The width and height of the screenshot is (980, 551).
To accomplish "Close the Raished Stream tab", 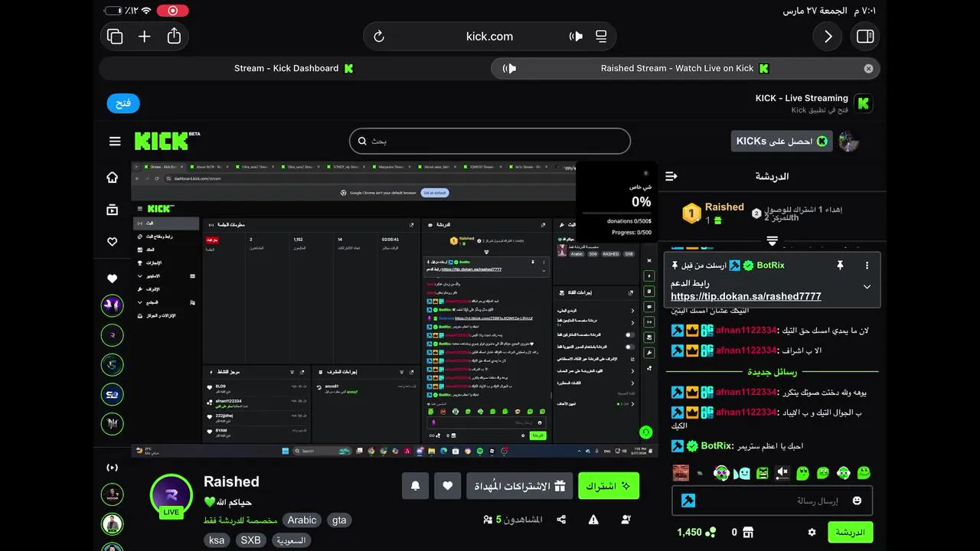I will click(868, 68).
